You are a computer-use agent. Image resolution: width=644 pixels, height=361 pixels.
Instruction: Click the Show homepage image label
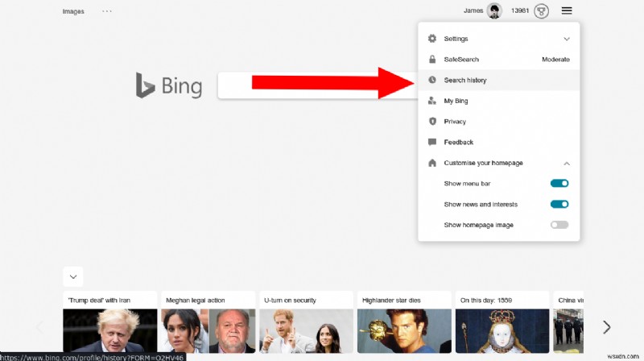478,225
